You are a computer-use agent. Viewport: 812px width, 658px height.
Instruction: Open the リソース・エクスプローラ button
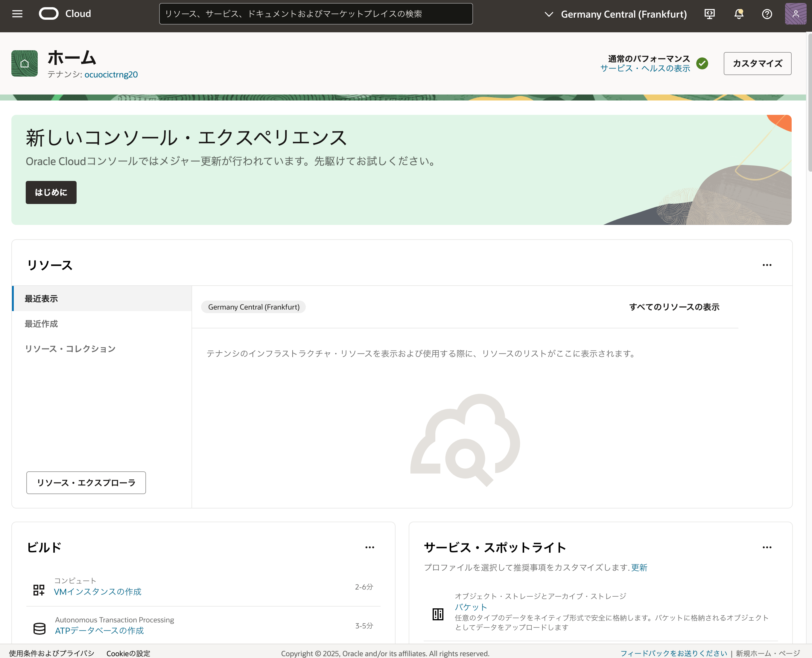tap(86, 482)
